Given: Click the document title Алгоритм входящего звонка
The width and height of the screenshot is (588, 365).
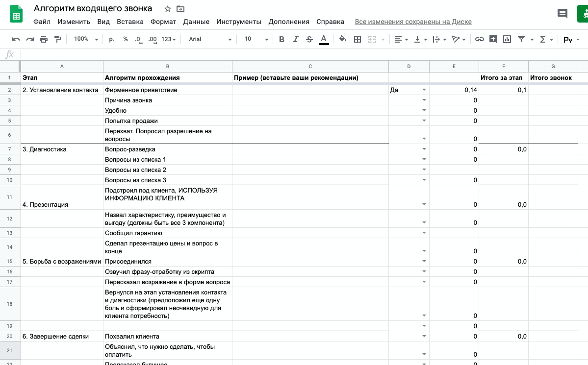Looking at the screenshot, I should (x=93, y=9).
